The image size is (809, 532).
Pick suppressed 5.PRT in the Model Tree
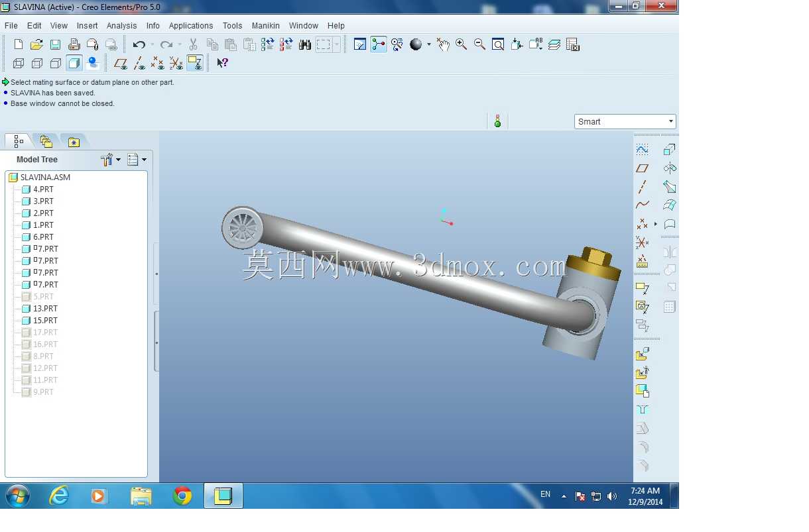tap(43, 296)
